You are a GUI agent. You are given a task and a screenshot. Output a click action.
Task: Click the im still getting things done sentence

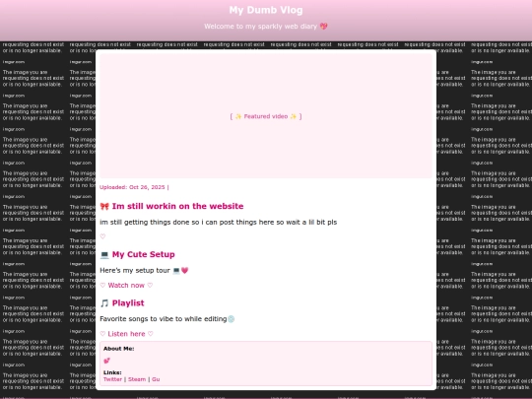[x=219, y=223]
